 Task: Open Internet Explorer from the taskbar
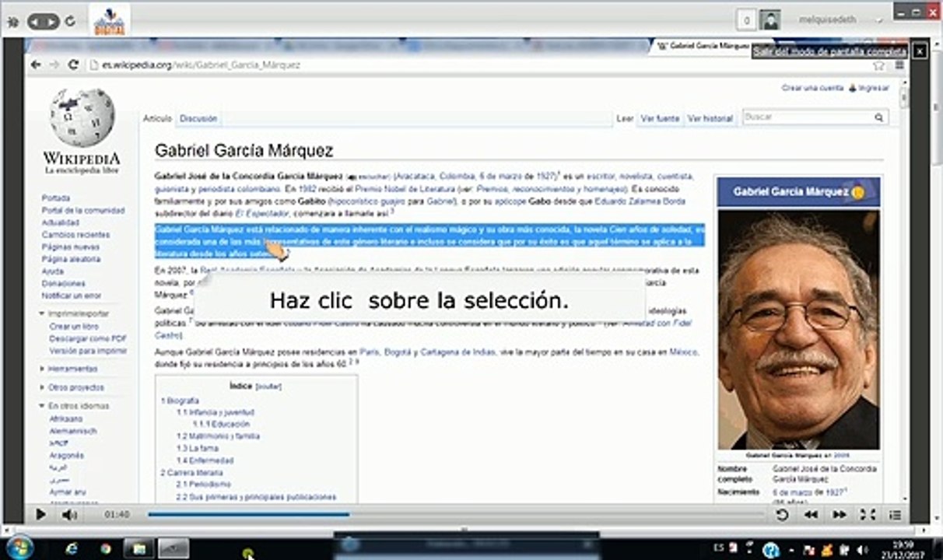click(72, 548)
